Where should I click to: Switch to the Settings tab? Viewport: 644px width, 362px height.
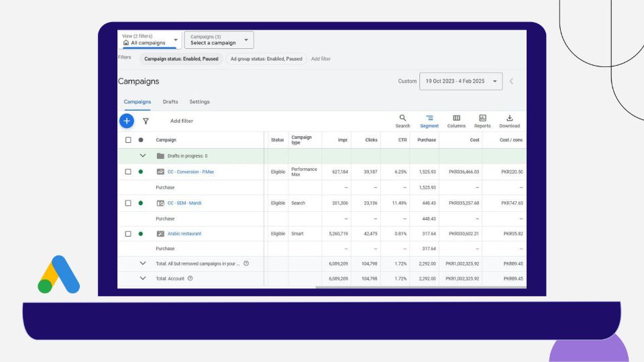click(x=199, y=102)
